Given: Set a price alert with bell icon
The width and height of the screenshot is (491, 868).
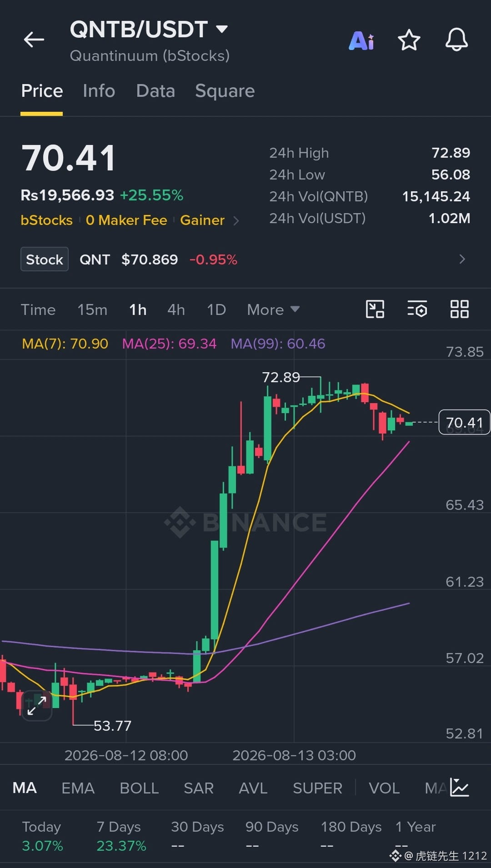Looking at the screenshot, I should (x=456, y=40).
